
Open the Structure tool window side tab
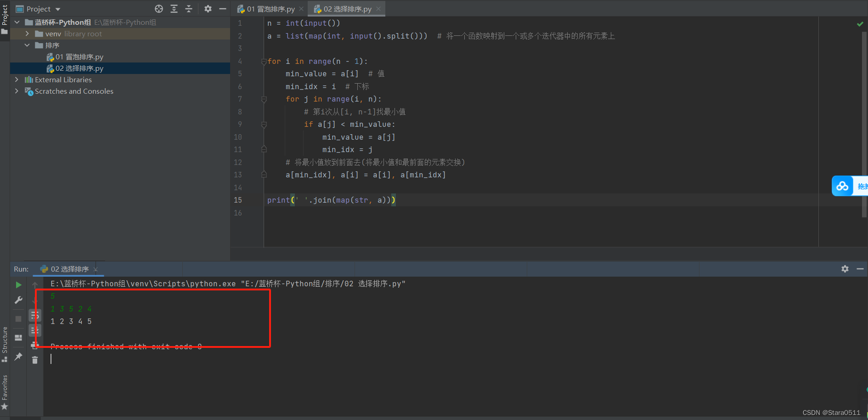(x=5, y=344)
